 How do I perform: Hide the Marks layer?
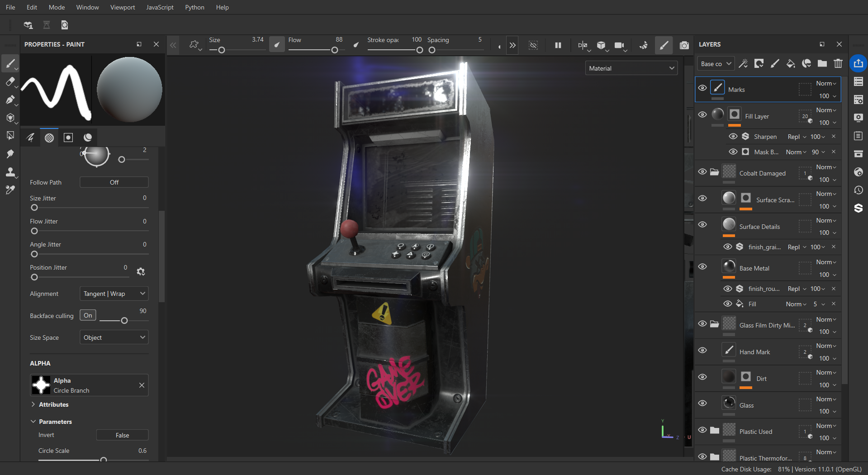(702, 88)
